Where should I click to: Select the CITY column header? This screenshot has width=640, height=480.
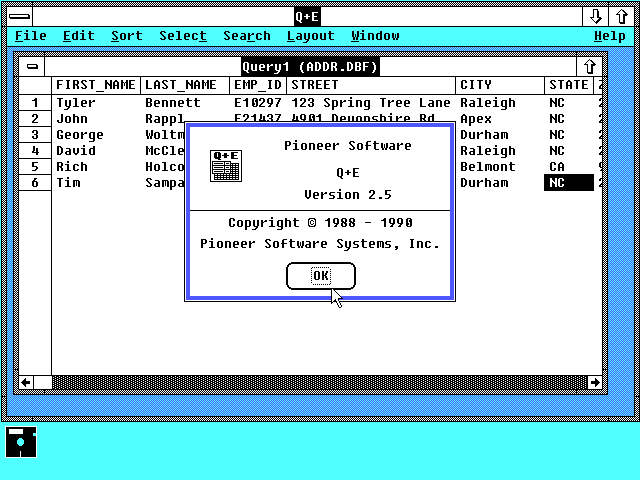click(500, 85)
